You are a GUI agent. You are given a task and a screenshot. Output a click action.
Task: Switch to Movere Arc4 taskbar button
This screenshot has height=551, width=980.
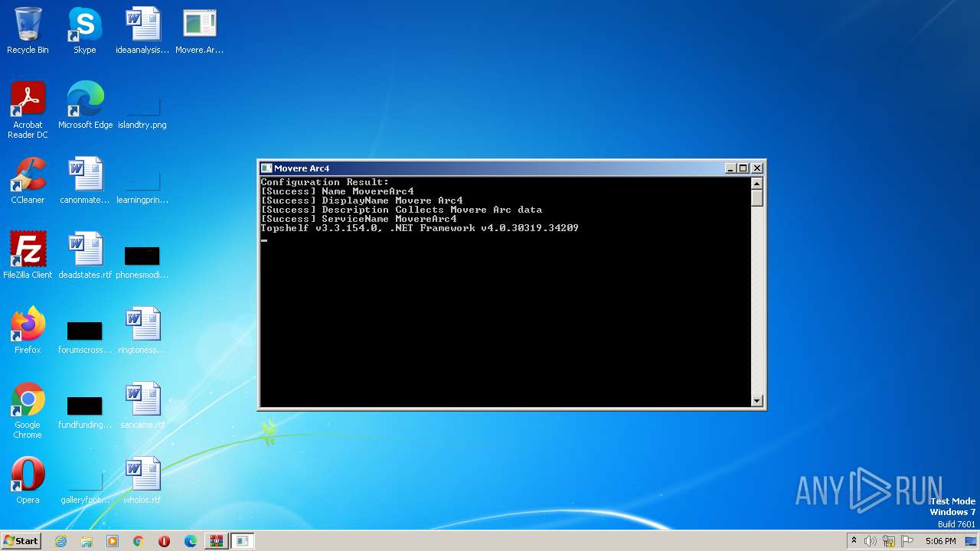pos(242,541)
